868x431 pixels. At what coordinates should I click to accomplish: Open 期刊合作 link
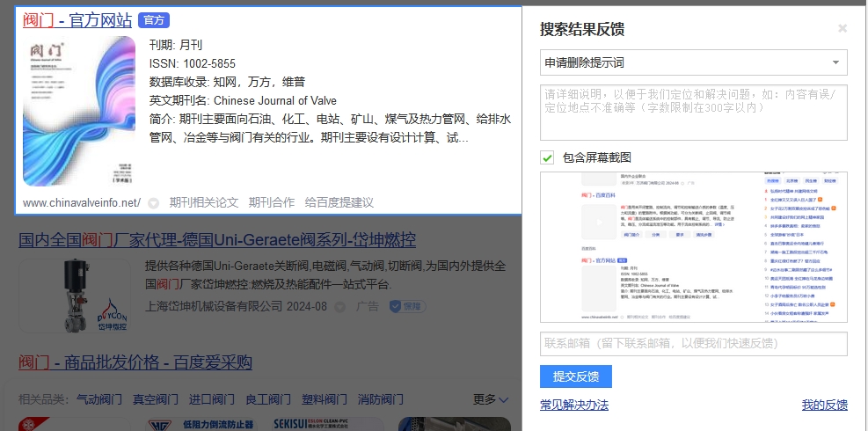271,203
